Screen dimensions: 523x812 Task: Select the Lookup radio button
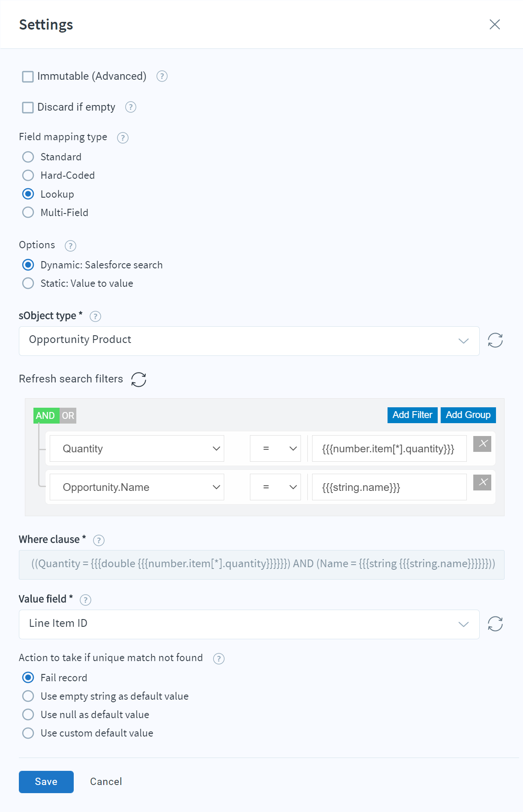(x=28, y=194)
